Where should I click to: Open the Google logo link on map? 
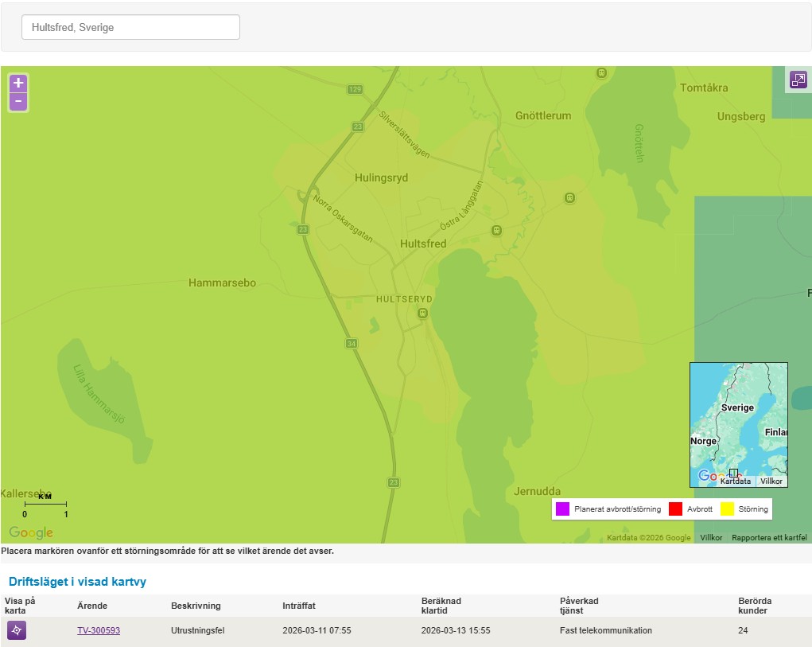tap(31, 532)
